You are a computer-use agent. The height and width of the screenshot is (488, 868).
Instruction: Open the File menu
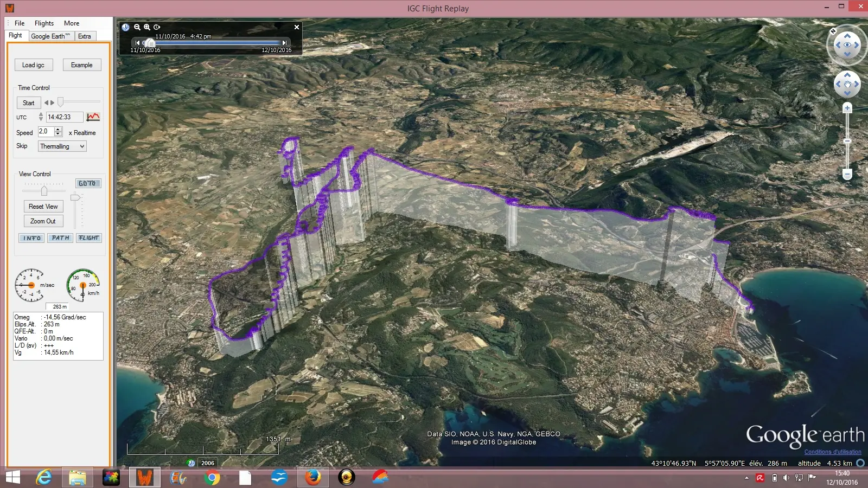coord(20,23)
